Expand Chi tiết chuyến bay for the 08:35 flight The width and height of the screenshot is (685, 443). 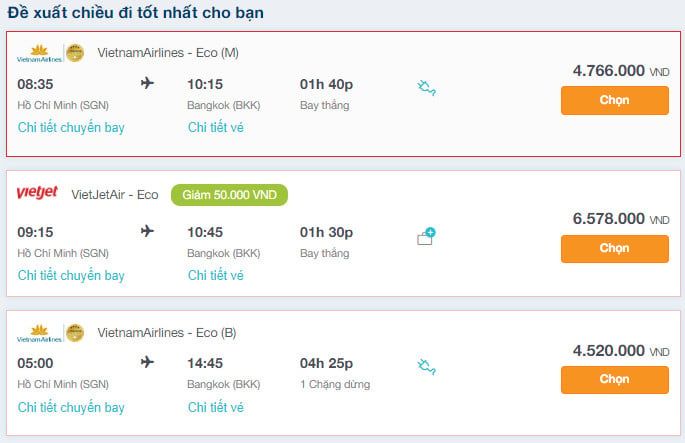pos(71,127)
